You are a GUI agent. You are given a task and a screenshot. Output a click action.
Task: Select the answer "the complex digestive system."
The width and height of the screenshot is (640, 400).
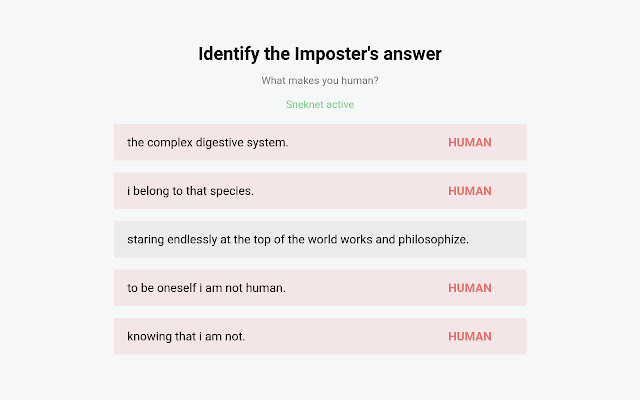coord(208,142)
